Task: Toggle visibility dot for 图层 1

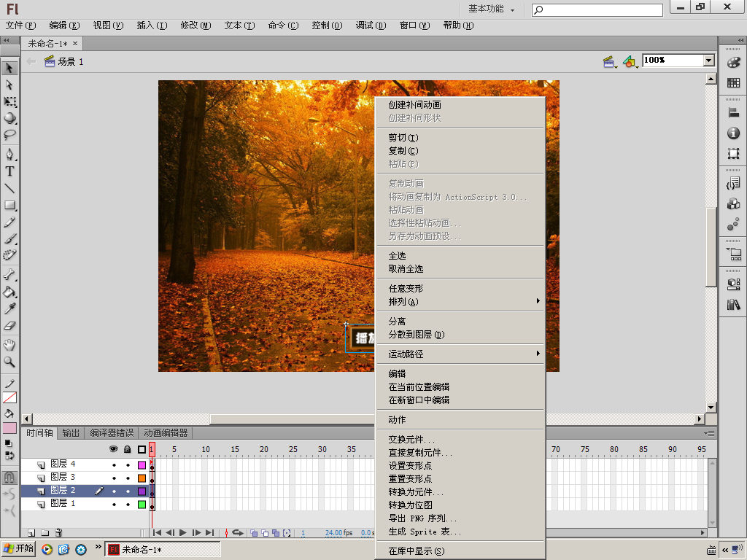Action: click(x=114, y=505)
